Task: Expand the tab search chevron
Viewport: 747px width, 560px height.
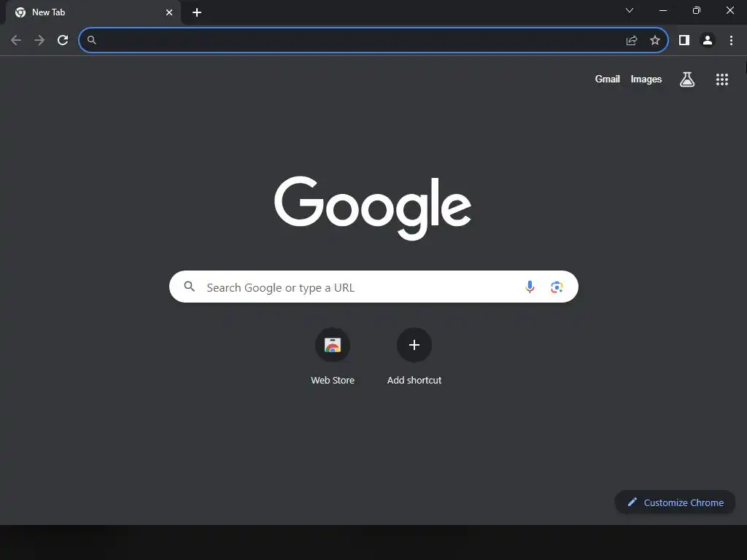Action: (x=630, y=10)
